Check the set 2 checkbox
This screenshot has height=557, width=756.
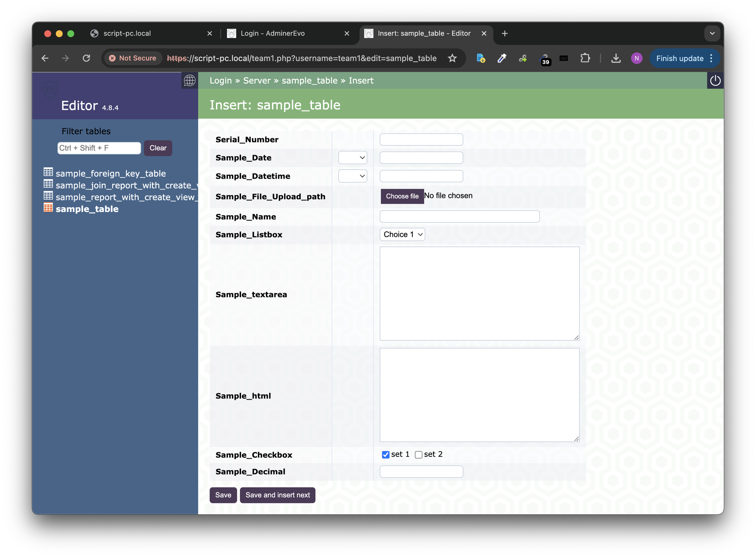coord(418,455)
